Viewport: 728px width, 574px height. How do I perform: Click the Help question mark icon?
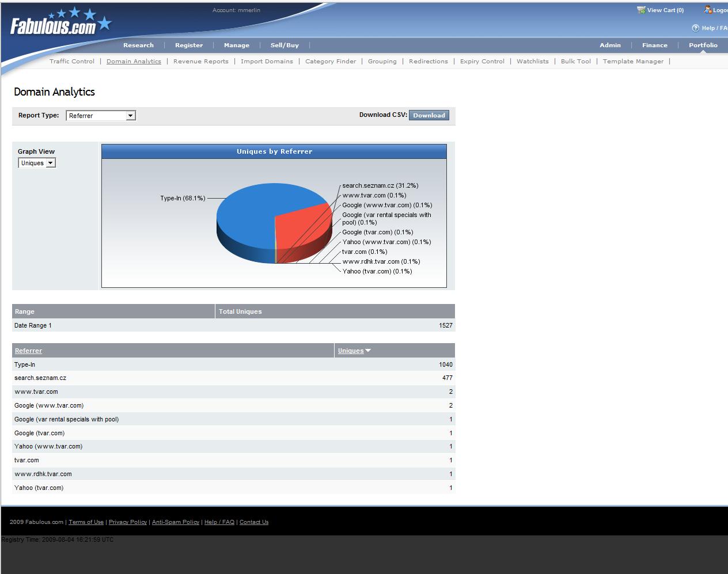[696, 28]
